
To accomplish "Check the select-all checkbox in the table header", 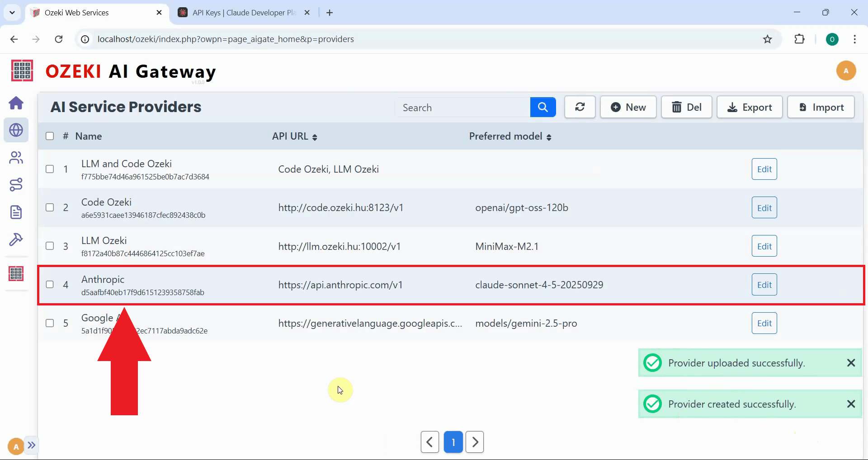I will [x=50, y=136].
